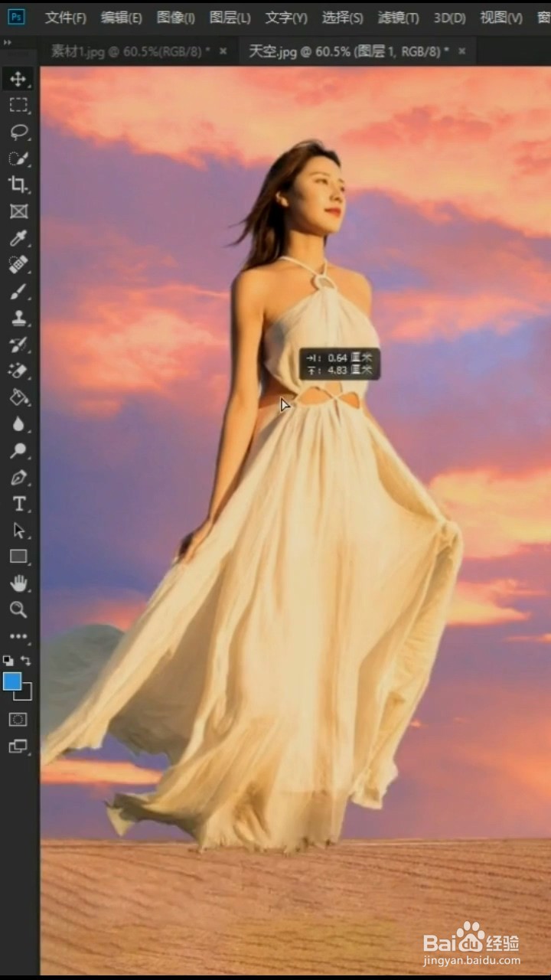Select the Lasso tool
The image size is (551, 980).
[18, 132]
